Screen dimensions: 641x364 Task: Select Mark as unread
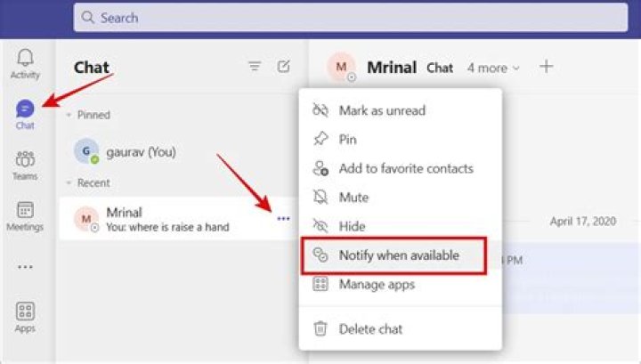400,110
